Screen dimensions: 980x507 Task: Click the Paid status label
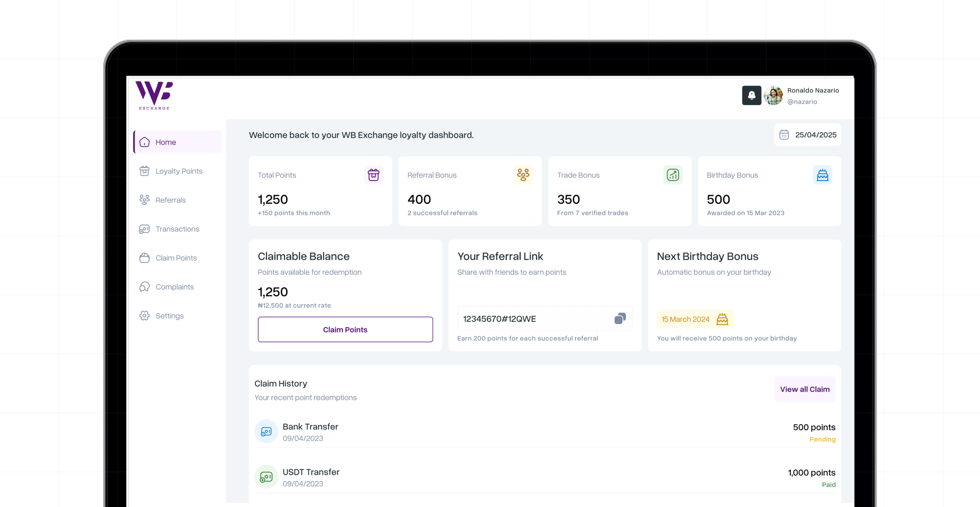coord(828,485)
